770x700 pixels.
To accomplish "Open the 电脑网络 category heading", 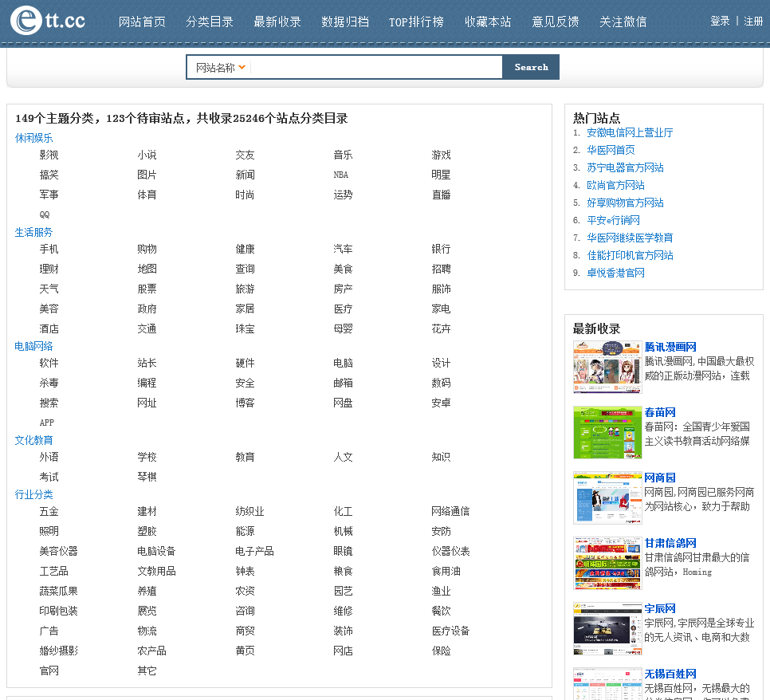I will [34, 346].
